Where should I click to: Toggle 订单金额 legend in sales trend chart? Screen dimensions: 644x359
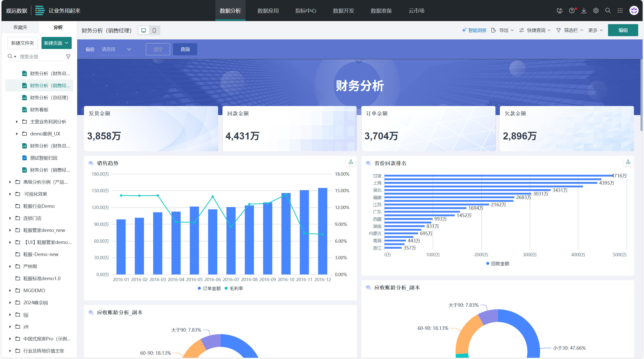point(211,288)
